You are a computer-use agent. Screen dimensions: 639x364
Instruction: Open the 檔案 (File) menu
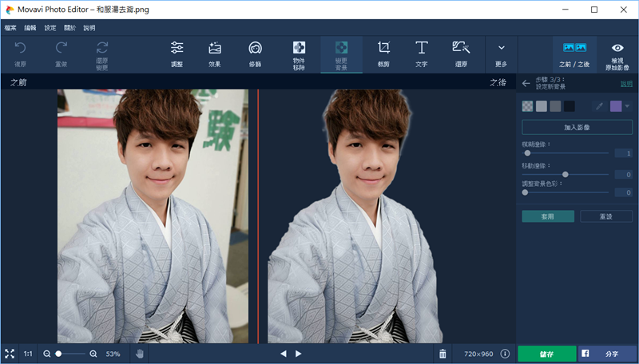click(10, 28)
